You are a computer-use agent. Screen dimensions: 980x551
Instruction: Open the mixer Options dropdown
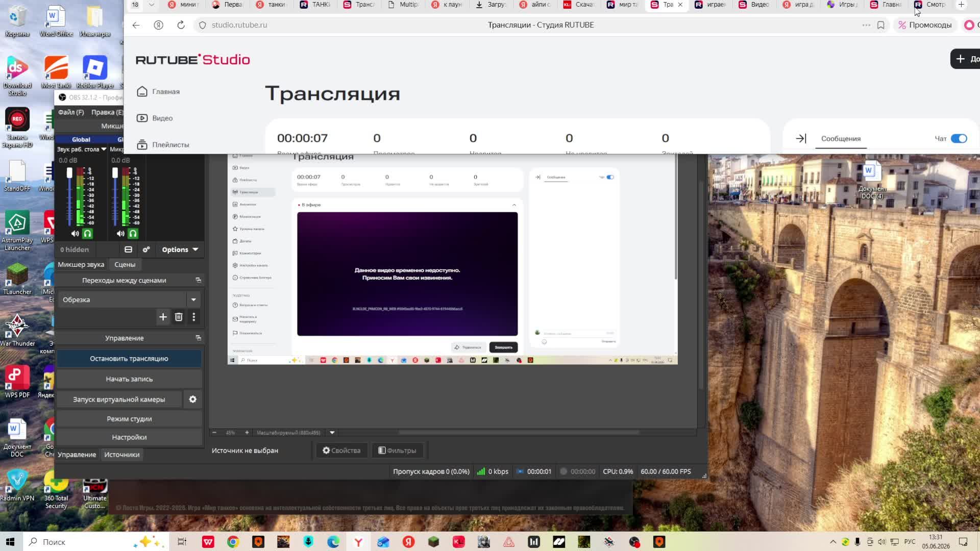pos(180,249)
